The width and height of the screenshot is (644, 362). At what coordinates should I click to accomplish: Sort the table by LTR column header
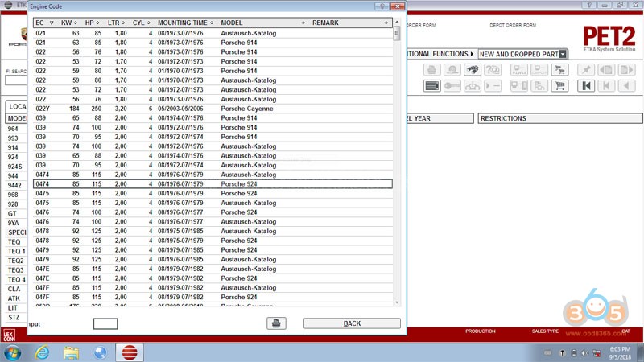[x=116, y=23]
